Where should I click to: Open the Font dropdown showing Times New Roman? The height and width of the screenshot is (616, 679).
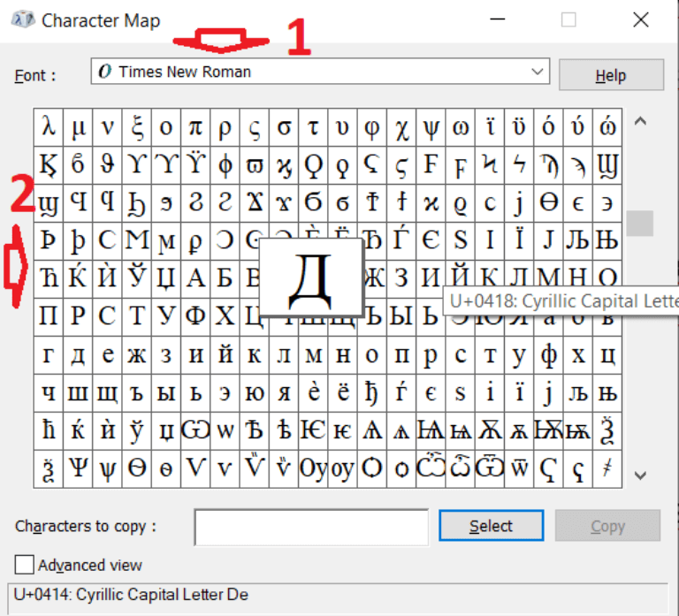[320, 72]
